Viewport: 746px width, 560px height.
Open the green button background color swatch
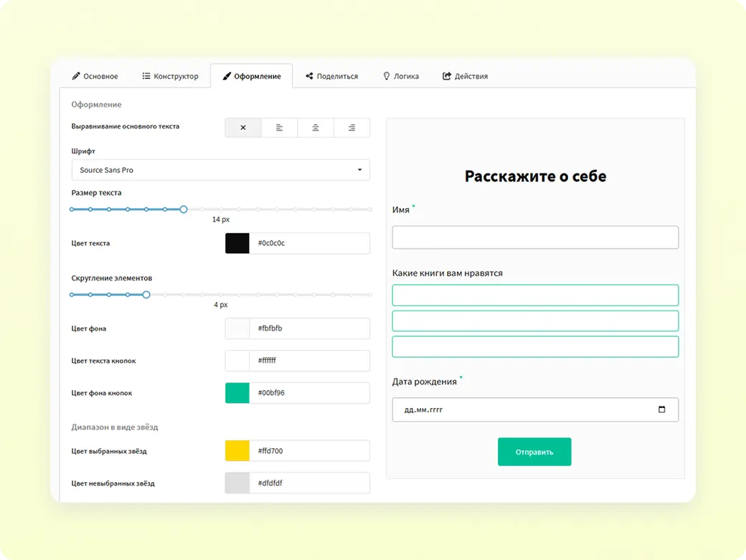237,393
